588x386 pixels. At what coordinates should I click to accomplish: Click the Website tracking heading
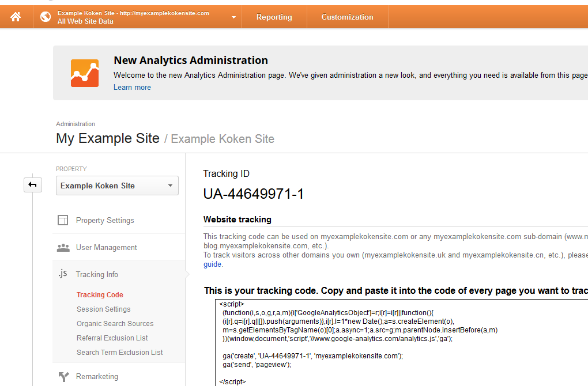tap(238, 220)
